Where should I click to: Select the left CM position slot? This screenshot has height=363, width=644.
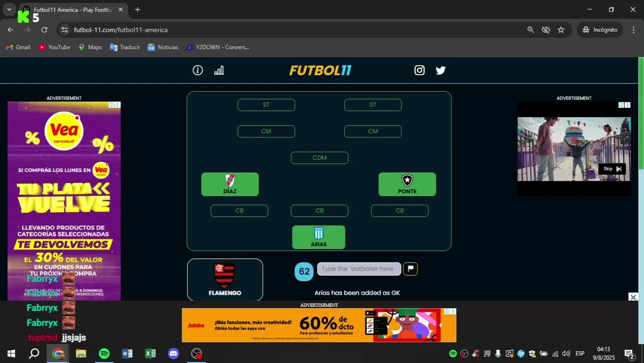(x=266, y=131)
